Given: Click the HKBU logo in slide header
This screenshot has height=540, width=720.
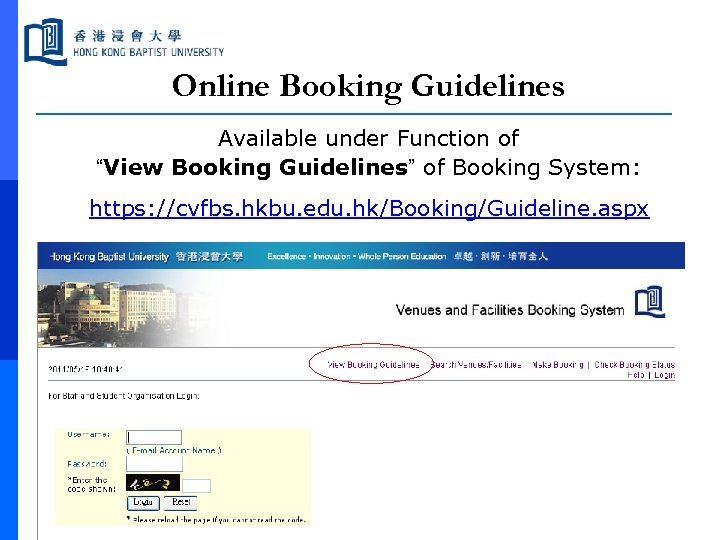Looking at the screenshot, I should [124, 42].
